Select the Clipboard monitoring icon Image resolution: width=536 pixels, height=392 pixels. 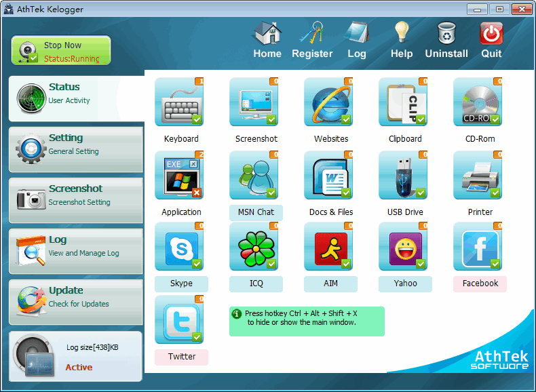(403, 102)
